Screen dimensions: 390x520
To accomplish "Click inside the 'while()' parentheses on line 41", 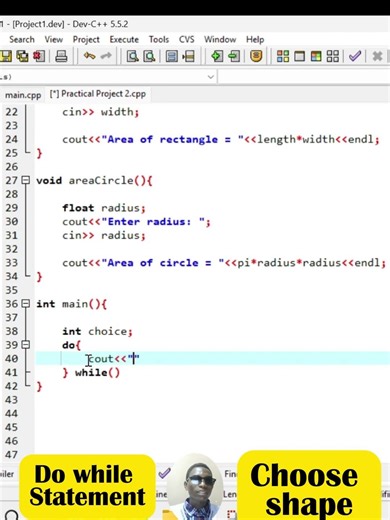I will click(x=114, y=372).
